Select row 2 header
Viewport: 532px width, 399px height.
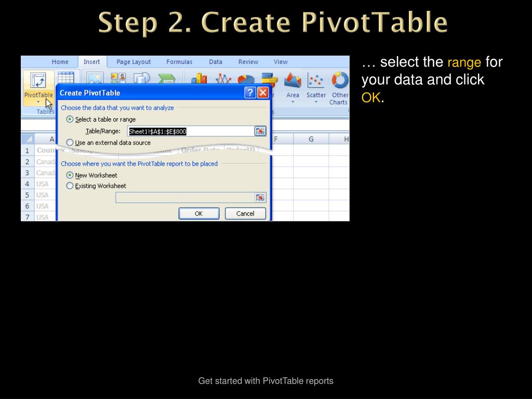click(28, 162)
